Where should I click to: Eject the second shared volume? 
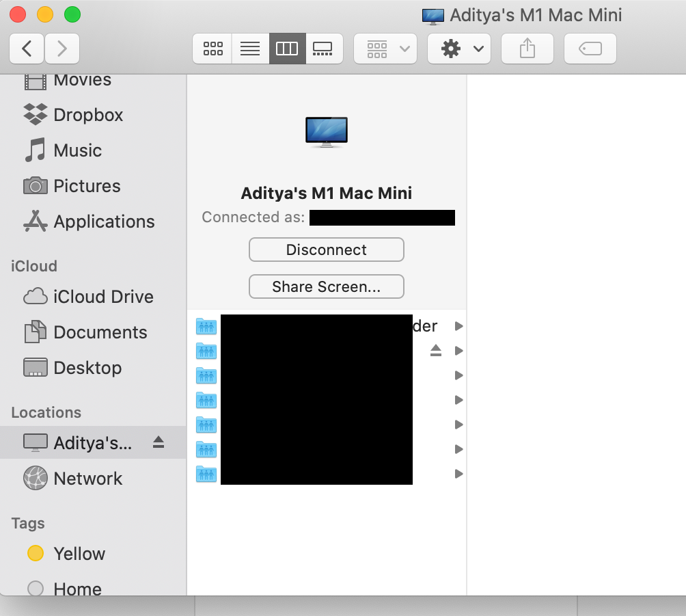[436, 350]
